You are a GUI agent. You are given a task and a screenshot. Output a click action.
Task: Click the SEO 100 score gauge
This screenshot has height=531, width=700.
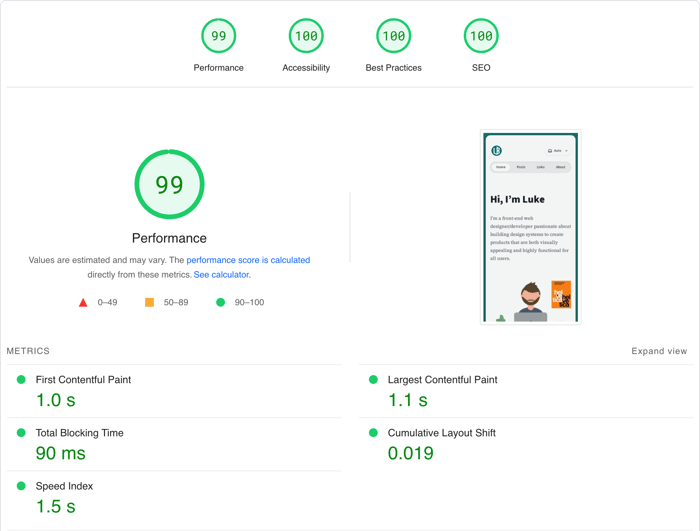(x=481, y=36)
